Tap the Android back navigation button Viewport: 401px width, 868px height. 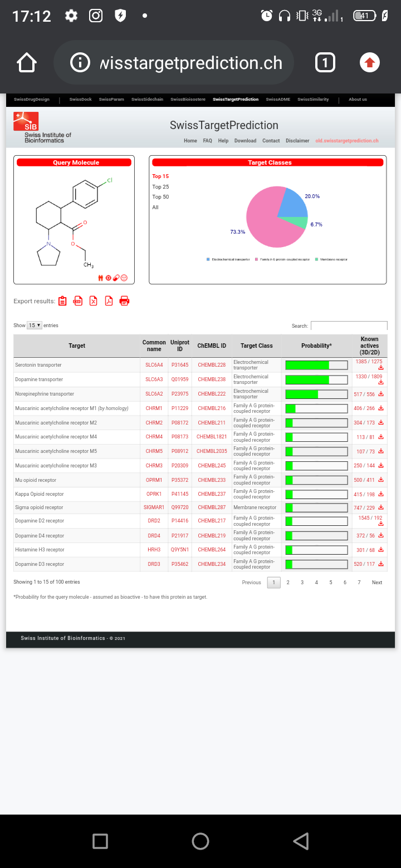(x=301, y=841)
